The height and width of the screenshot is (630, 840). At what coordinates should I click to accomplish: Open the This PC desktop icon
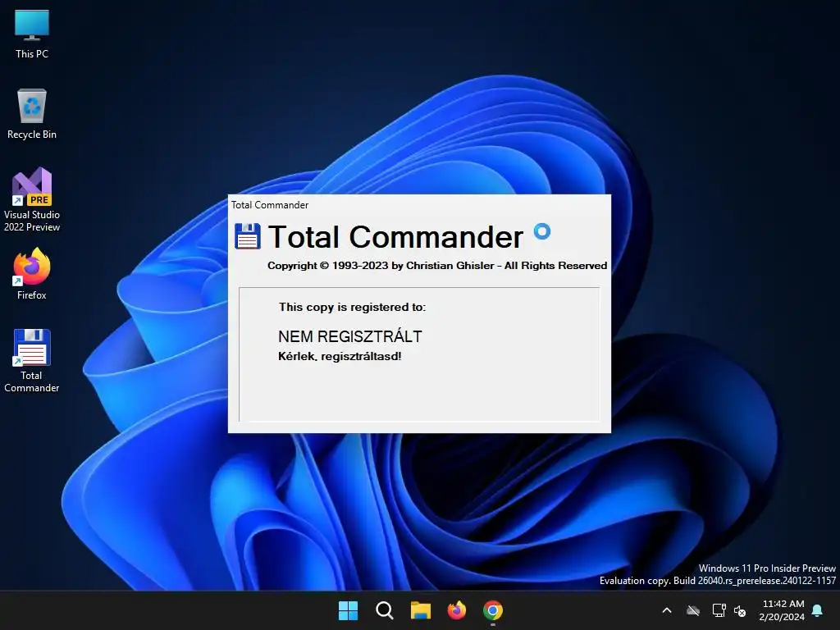coord(32,33)
